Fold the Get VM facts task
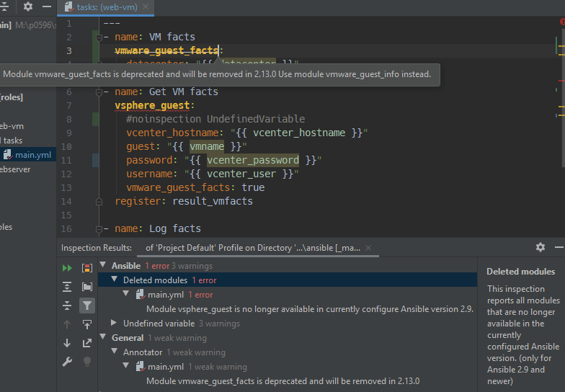Viewport: 565px width, 392px height. click(99, 92)
